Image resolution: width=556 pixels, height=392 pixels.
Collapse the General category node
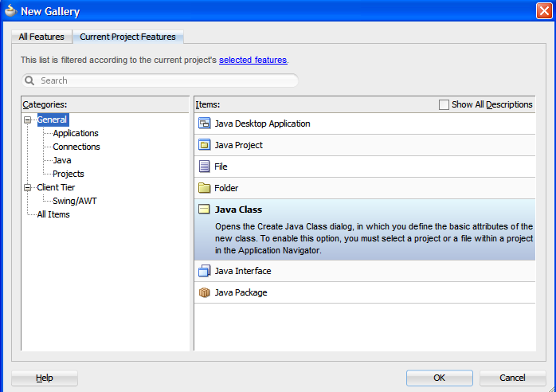(x=27, y=120)
